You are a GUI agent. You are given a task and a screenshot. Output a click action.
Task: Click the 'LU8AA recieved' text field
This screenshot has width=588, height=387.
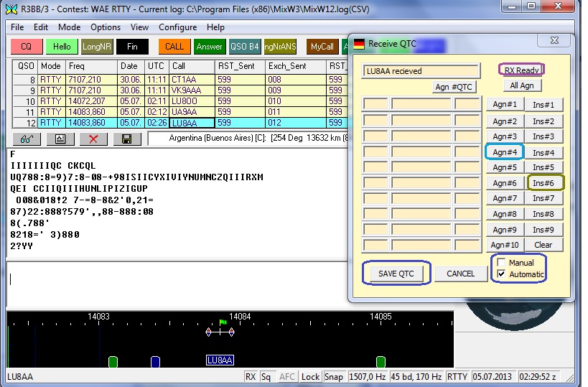coord(421,71)
